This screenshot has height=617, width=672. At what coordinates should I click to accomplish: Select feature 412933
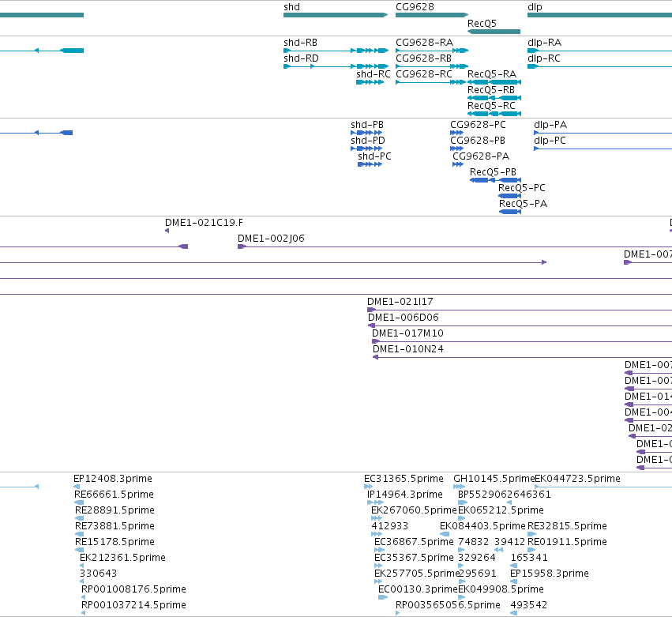377,534
